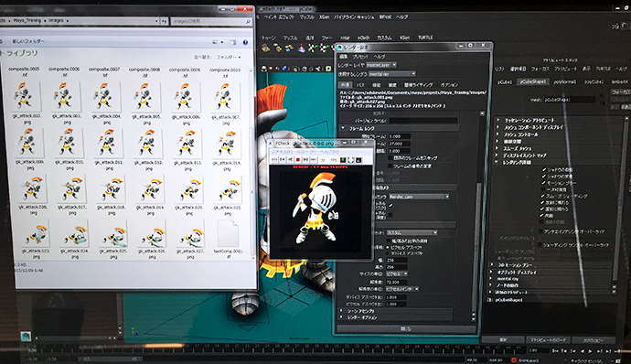Switch to the カスタム shelf tab
This screenshot has height=364, width=631.
pos(384,37)
